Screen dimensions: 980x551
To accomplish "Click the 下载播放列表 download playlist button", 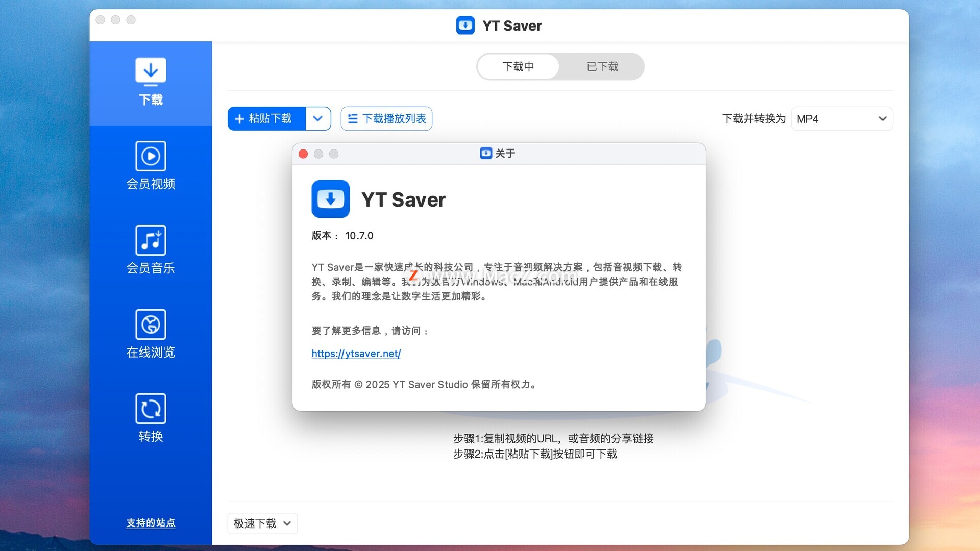I will (386, 119).
